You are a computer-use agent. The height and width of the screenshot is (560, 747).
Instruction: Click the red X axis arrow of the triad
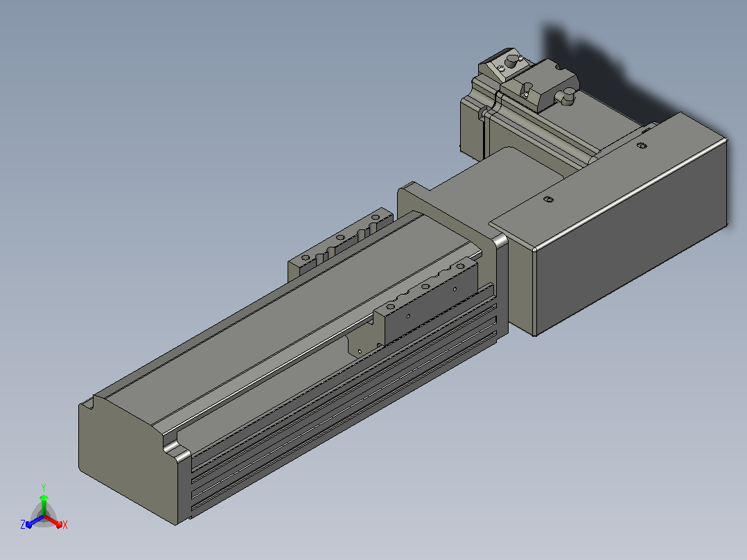click(53, 521)
